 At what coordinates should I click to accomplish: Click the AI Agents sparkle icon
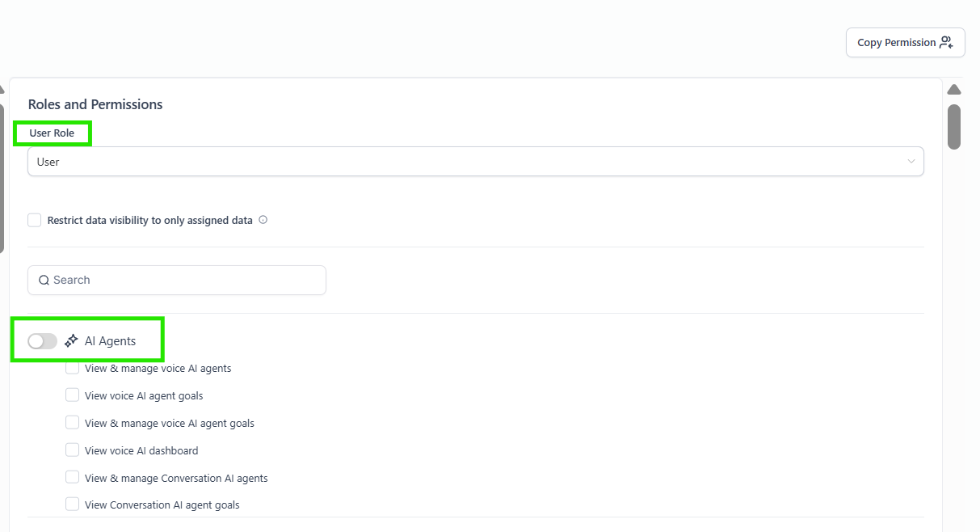point(71,341)
